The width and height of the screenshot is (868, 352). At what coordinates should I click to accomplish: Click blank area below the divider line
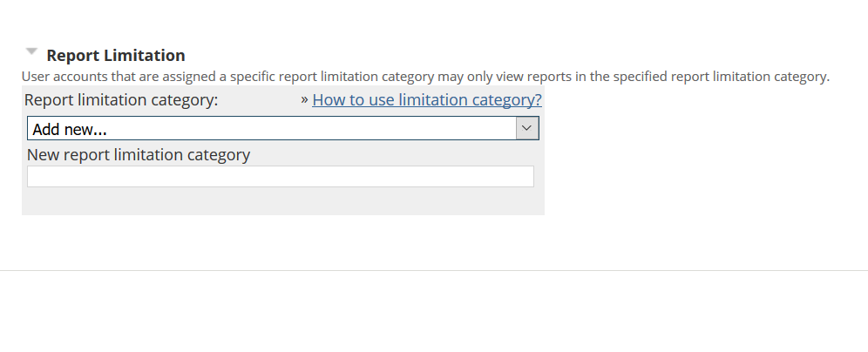[x=434, y=314]
